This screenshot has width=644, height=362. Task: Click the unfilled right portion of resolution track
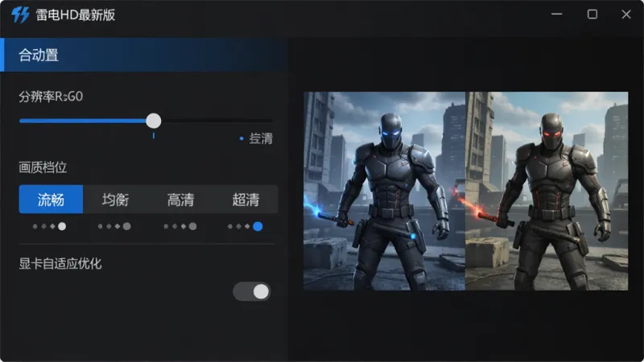pos(217,121)
